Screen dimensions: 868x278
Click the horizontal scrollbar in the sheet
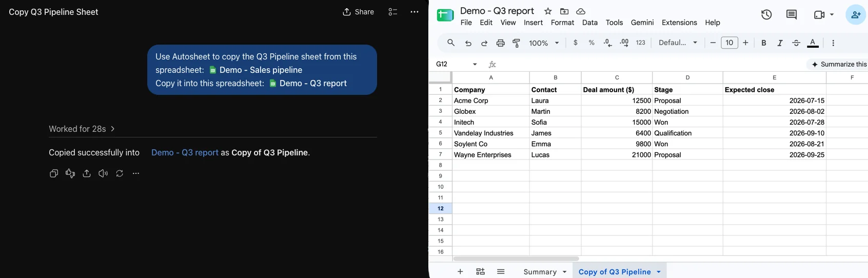[516, 259]
